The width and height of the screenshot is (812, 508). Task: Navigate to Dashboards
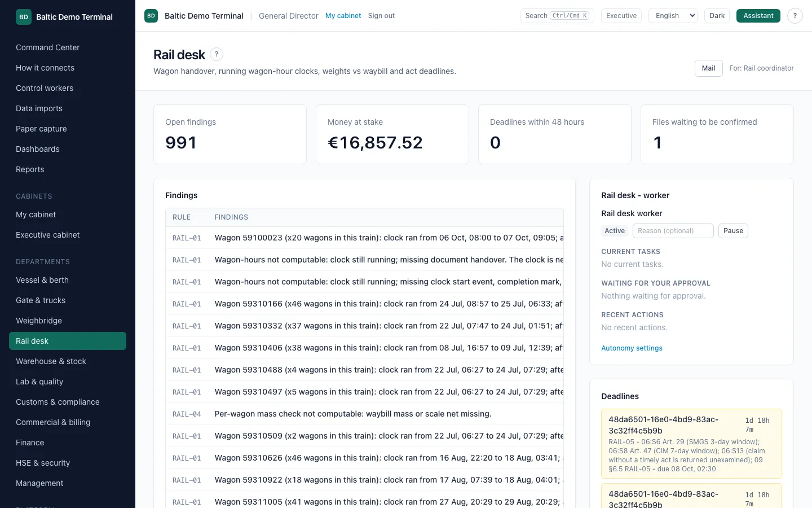coord(68,149)
